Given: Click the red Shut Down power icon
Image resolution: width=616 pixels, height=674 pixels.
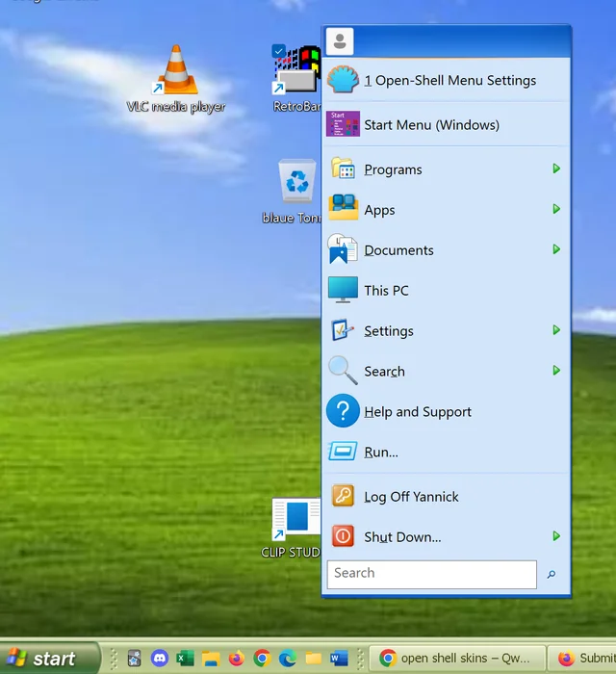Looking at the screenshot, I should click(343, 536).
